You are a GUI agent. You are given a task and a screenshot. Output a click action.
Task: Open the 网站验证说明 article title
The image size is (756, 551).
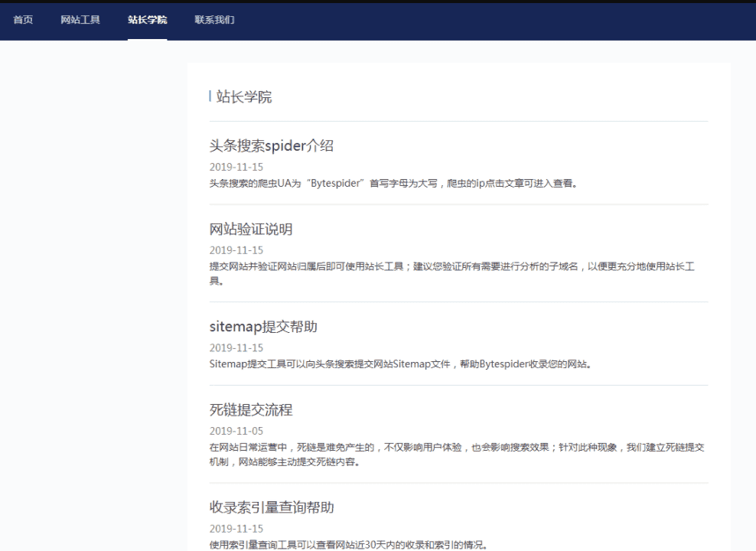pos(251,230)
